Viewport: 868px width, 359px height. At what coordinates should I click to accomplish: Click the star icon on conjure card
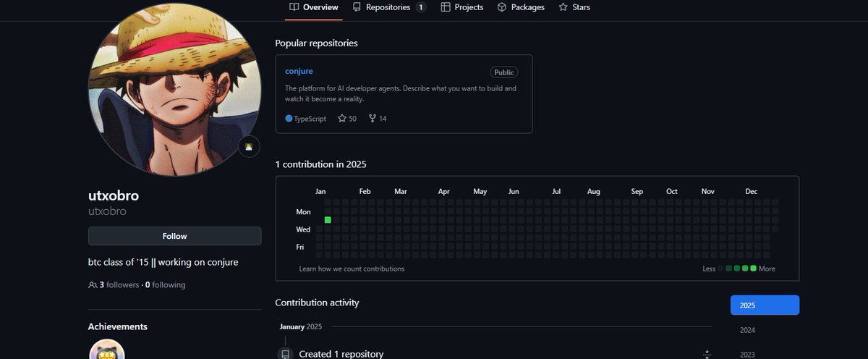coord(342,118)
